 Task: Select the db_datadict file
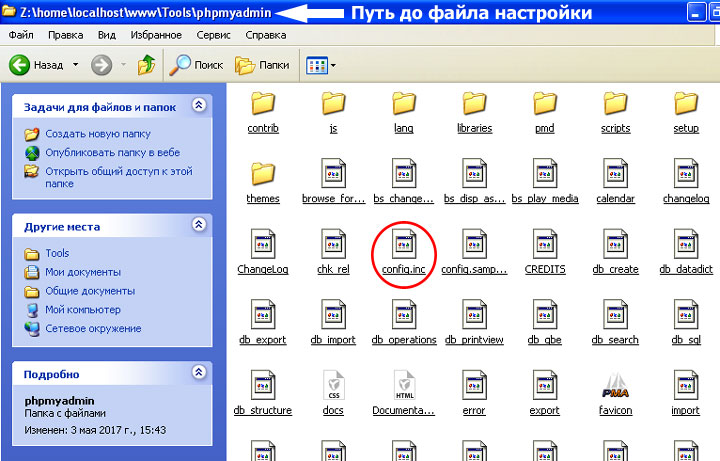click(686, 253)
